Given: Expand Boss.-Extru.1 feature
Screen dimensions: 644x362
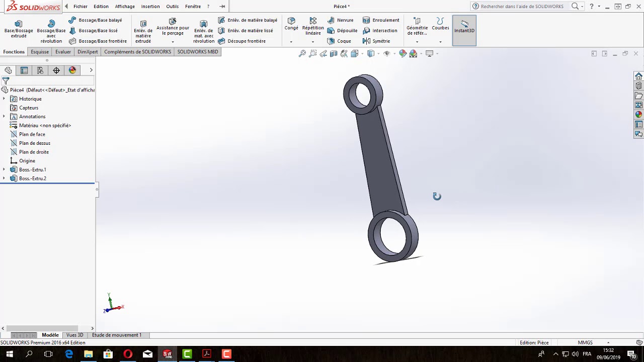Looking at the screenshot, I should 4,170.
